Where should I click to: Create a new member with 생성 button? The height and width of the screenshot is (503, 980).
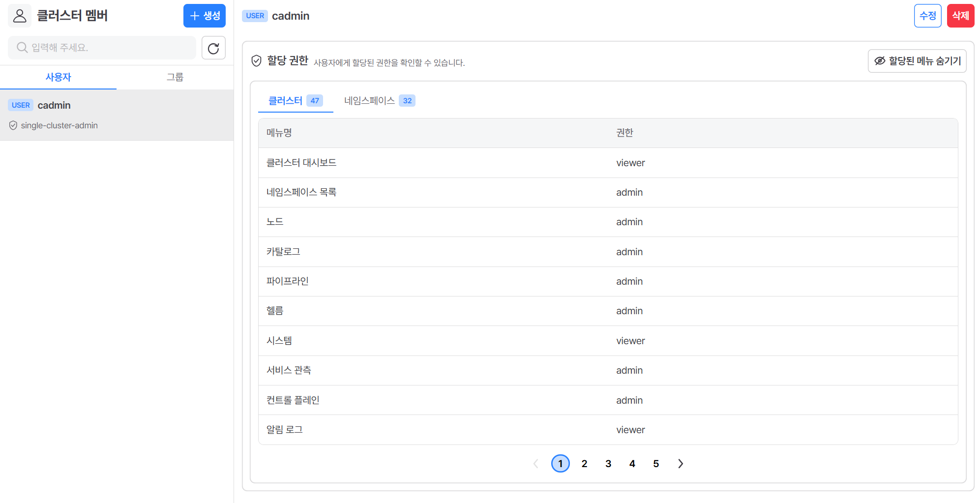point(205,16)
